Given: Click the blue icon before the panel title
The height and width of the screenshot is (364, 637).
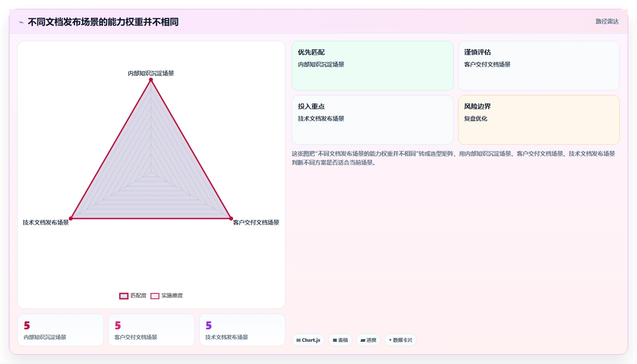Looking at the screenshot, I should click(x=21, y=22).
